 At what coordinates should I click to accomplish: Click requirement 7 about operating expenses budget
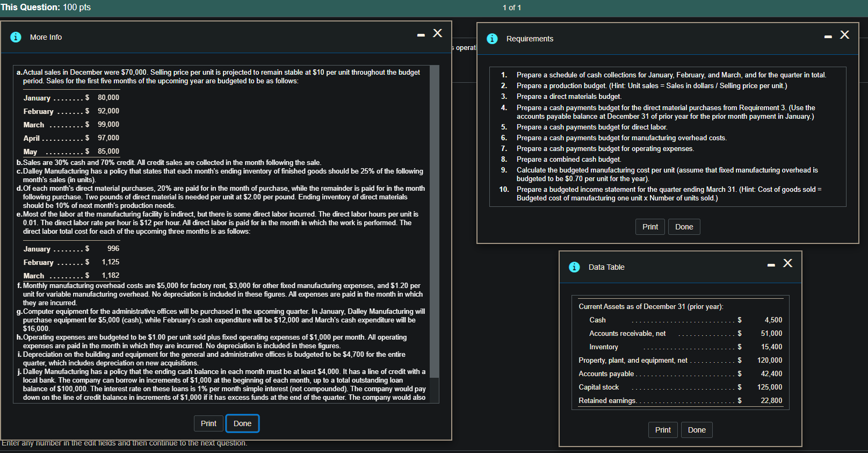(x=605, y=148)
